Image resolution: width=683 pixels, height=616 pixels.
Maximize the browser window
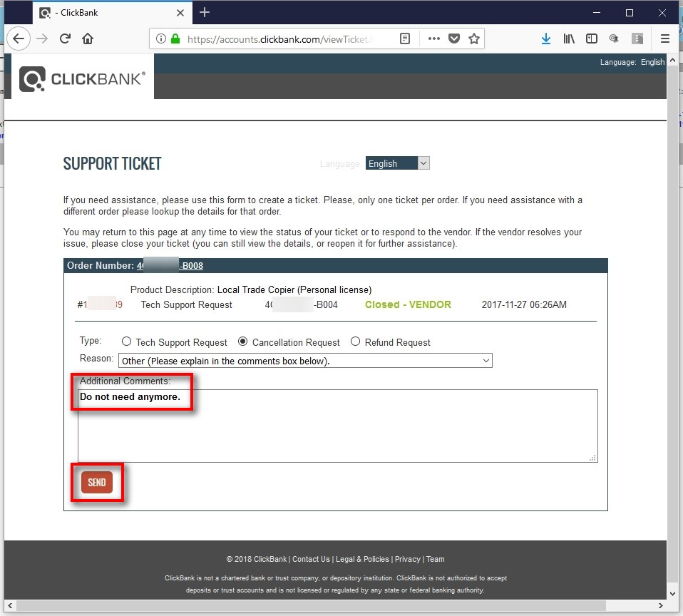[x=630, y=13]
